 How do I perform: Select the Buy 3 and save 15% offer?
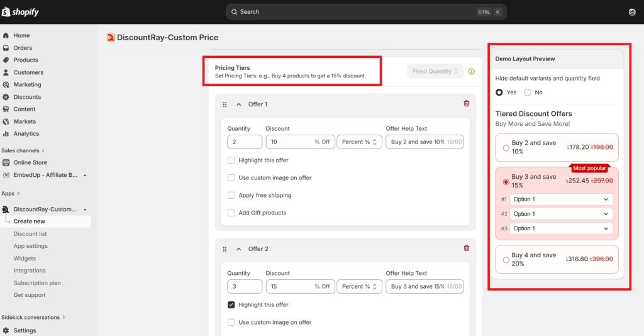pyautogui.click(x=506, y=182)
